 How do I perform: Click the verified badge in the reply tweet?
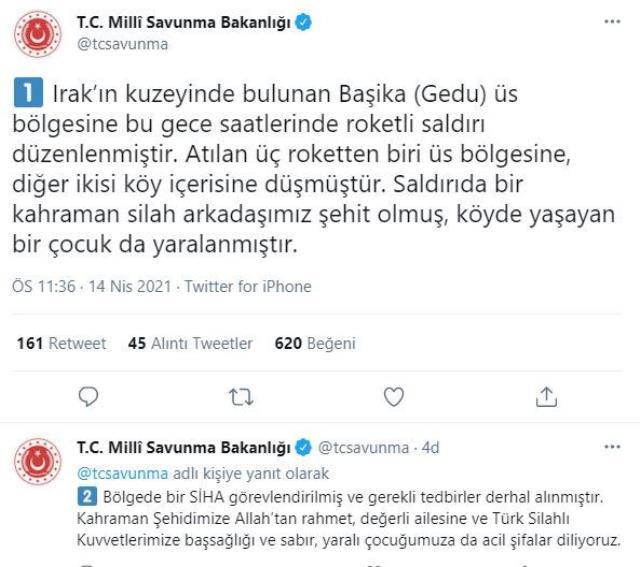coord(304,447)
